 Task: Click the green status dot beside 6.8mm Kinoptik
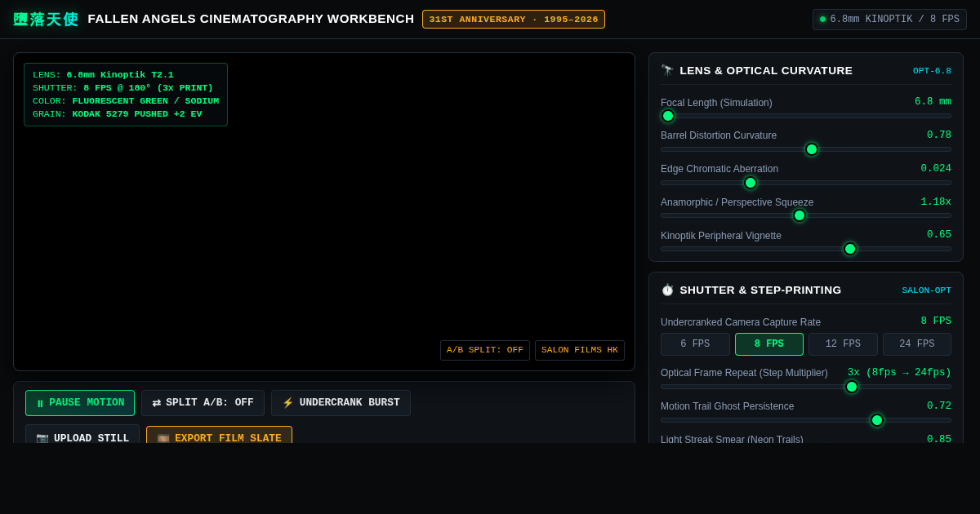click(822, 20)
